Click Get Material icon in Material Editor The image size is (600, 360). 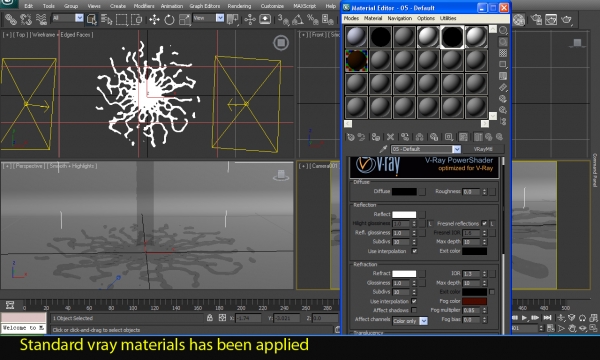point(351,137)
